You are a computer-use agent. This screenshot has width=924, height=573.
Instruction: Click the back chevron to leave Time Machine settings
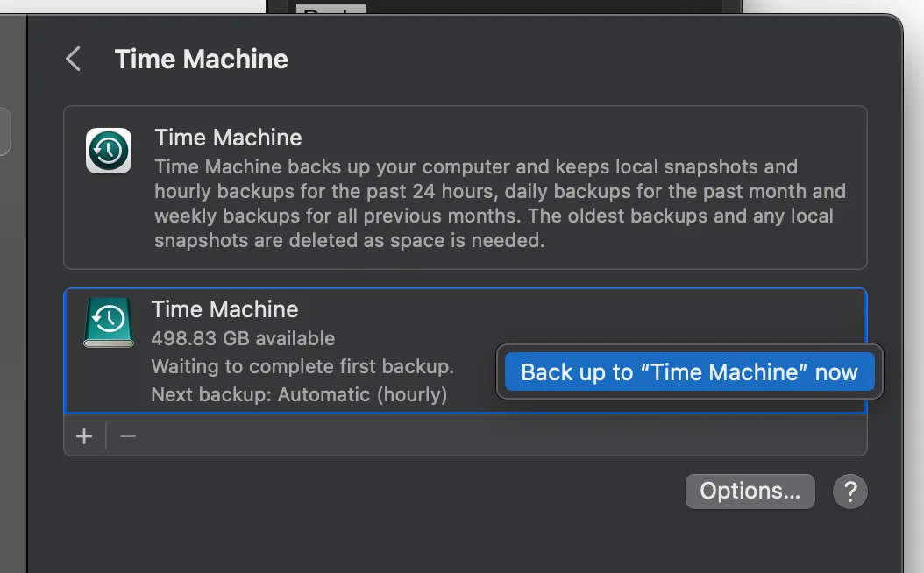coord(73,59)
